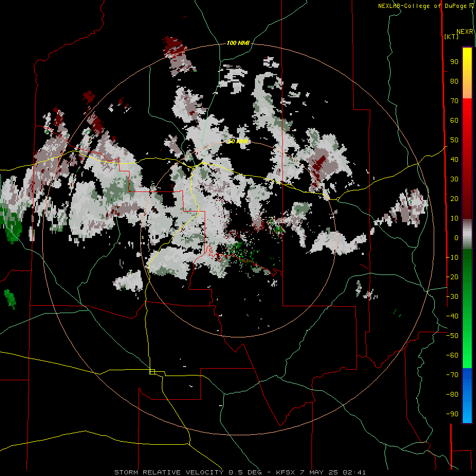Click the 100 NMI range ring label
Image resolution: width=476 pixels, height=476 pixels.
click(x=238, y=43)
